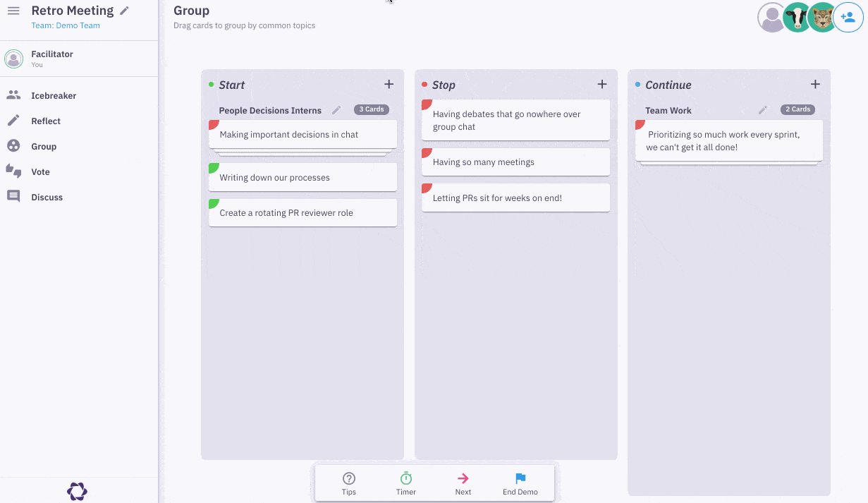Add a card to the Start column

[x=389, y=85]
